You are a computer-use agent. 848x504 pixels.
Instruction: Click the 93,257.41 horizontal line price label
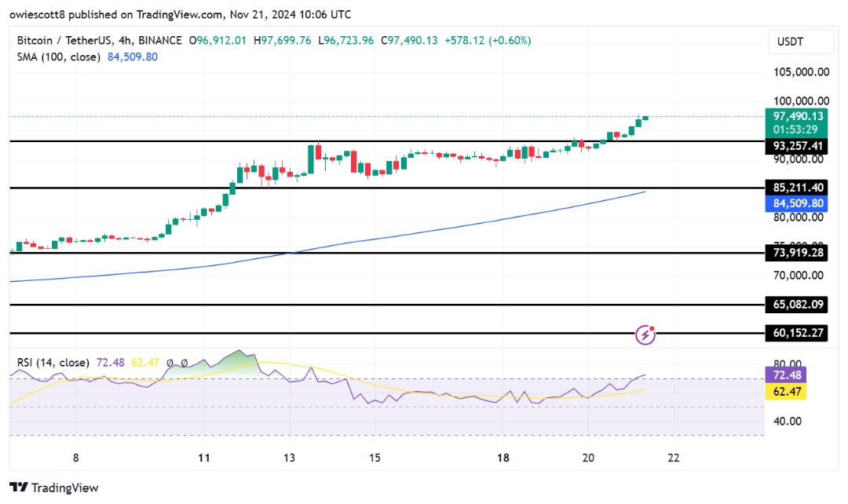(x=796, y=146)
